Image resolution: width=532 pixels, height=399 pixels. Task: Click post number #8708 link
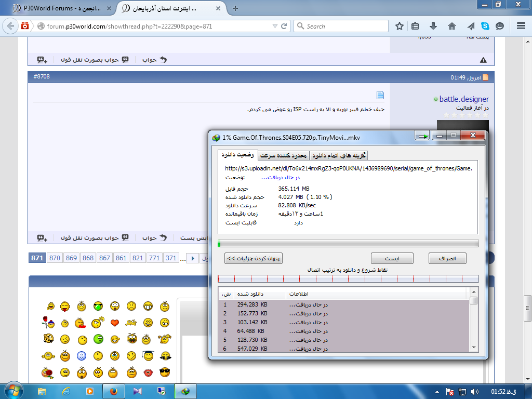click(42, 77)
